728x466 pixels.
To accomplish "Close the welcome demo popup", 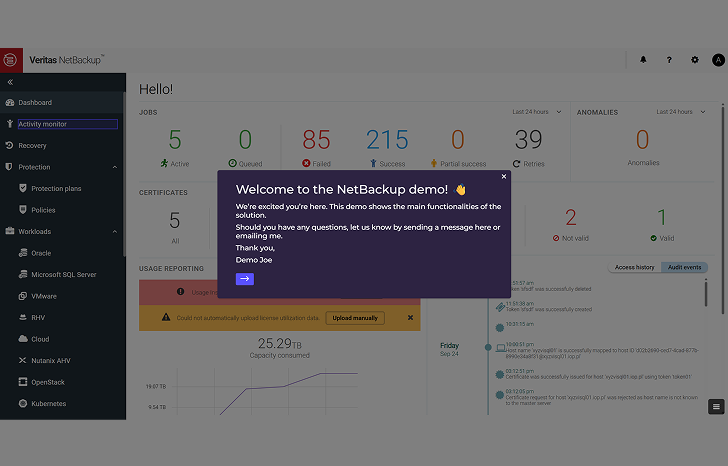I will [504, 176].
